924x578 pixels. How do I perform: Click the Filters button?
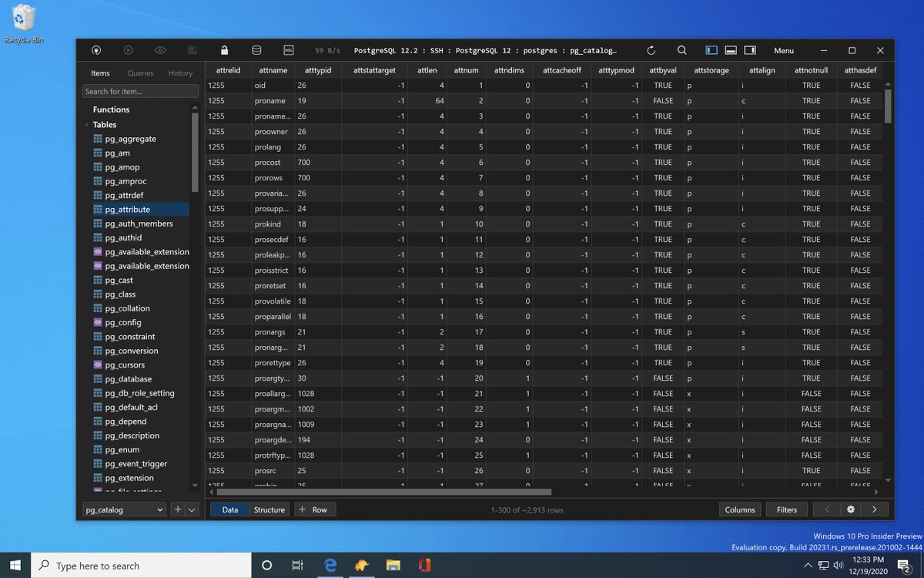tap(786, 509)
